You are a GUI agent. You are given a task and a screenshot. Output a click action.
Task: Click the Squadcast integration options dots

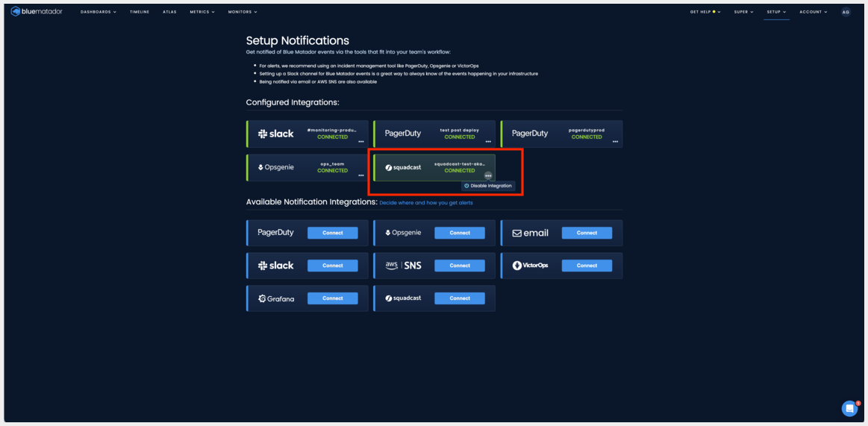[487, 175]
